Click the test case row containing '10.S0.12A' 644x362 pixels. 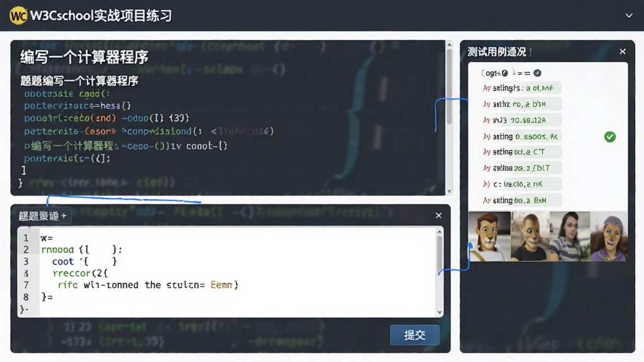pos(521,120)
